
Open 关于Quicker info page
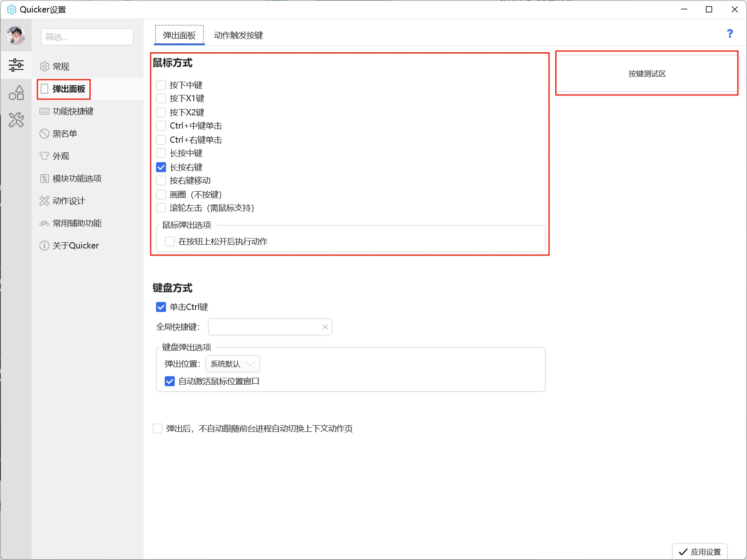click(75, 246)
